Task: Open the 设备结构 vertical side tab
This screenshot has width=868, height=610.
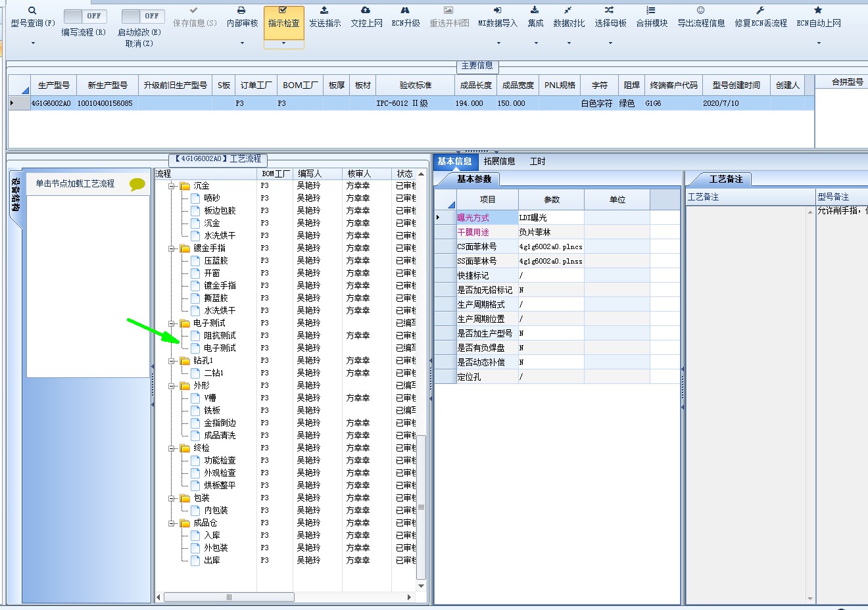Action: click(16, 195)
